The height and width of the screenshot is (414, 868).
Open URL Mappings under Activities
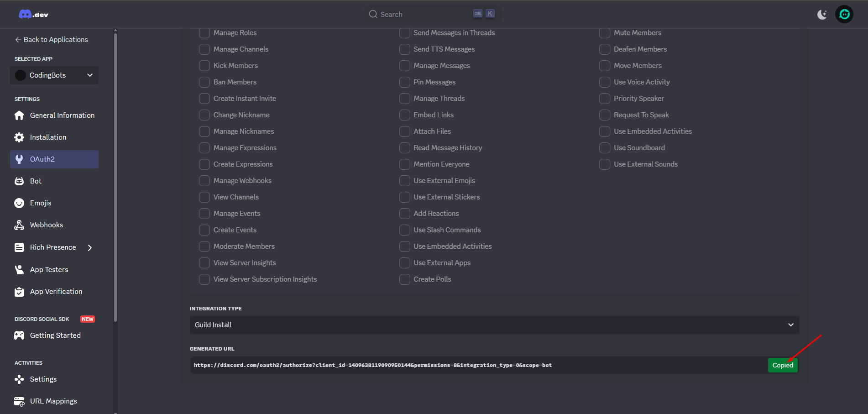point(54,401)
